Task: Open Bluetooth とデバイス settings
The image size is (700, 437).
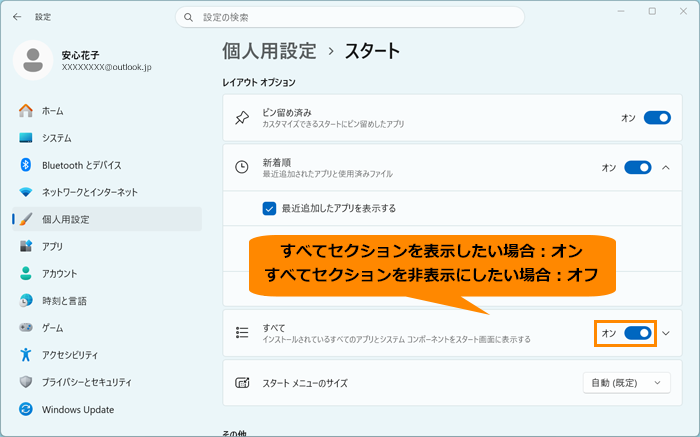Action: pyautogui.click(x=107, y=165)
